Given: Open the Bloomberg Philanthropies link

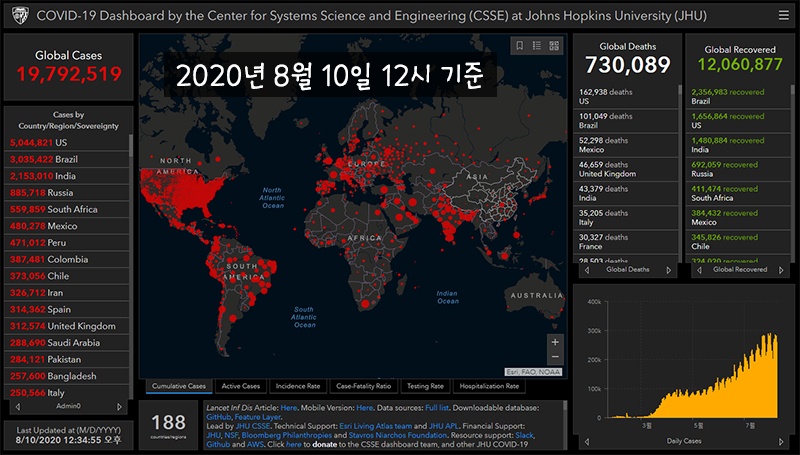Looking at the screenshot, I should tap(287, 436).
